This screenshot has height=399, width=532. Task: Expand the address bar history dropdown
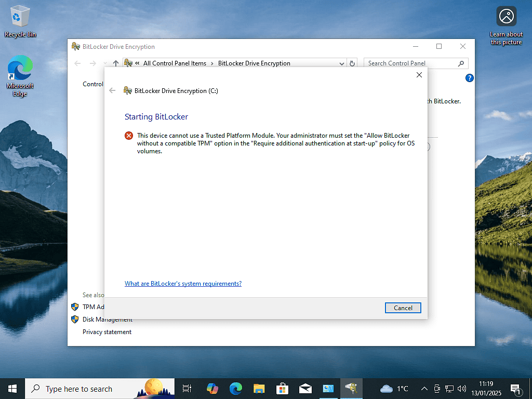(x=342, y=63)
